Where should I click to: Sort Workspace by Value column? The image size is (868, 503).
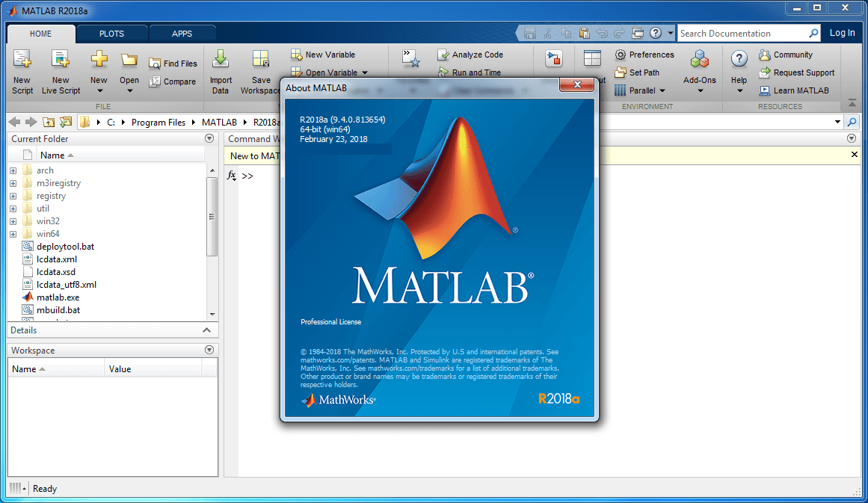coord(153,369)
